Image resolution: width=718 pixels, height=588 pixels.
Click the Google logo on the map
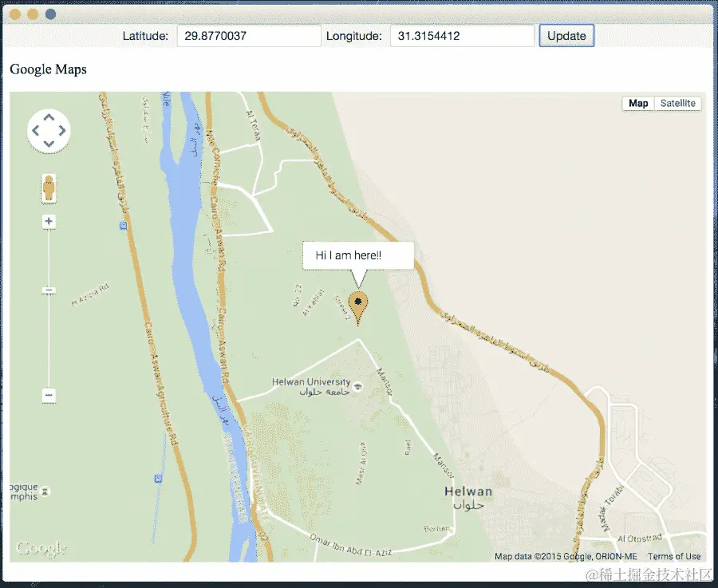41,549
